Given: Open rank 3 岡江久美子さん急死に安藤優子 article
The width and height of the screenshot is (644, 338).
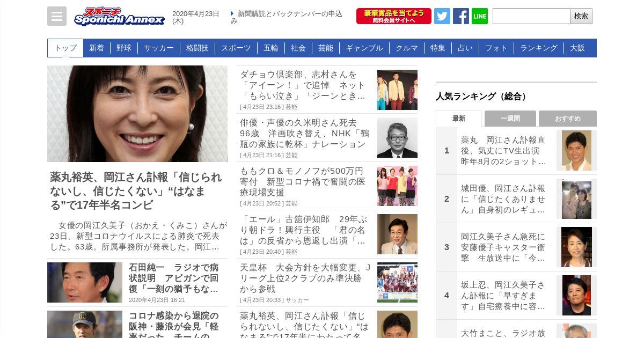Looking at the screenshot, I should point(504,247).
